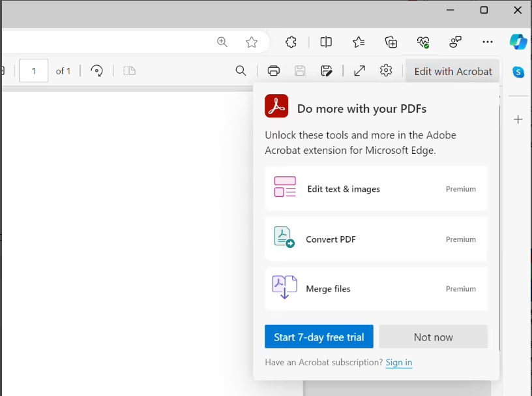The image size is (532, 396).
Task: Click the disabled page view icon
Action: click(x=129, y=70)
